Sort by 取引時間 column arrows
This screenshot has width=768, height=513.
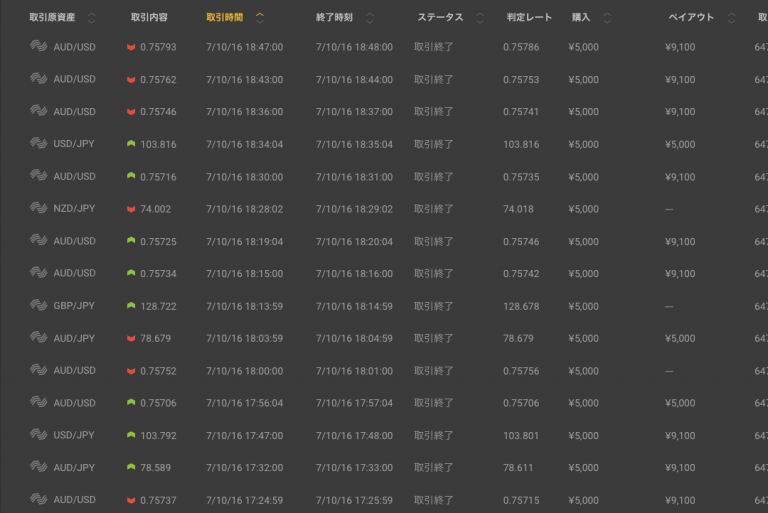coord(260,18)
